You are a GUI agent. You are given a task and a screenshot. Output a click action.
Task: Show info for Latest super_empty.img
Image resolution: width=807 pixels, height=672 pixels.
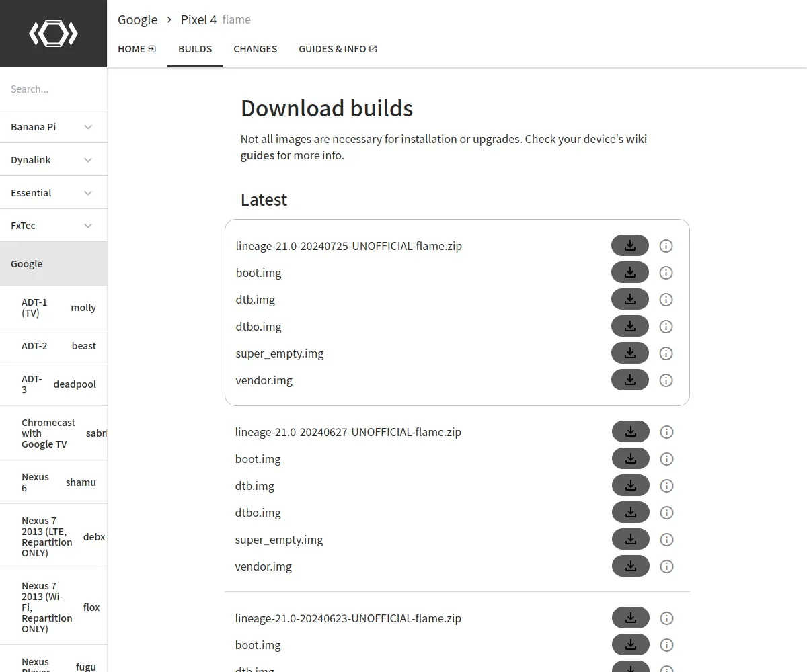(x=666, y=353)
